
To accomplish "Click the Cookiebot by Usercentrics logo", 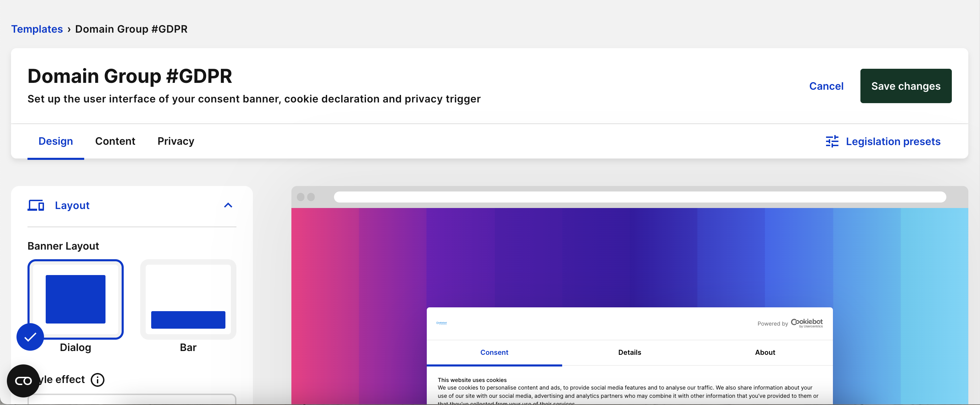I will pos(806,323).
